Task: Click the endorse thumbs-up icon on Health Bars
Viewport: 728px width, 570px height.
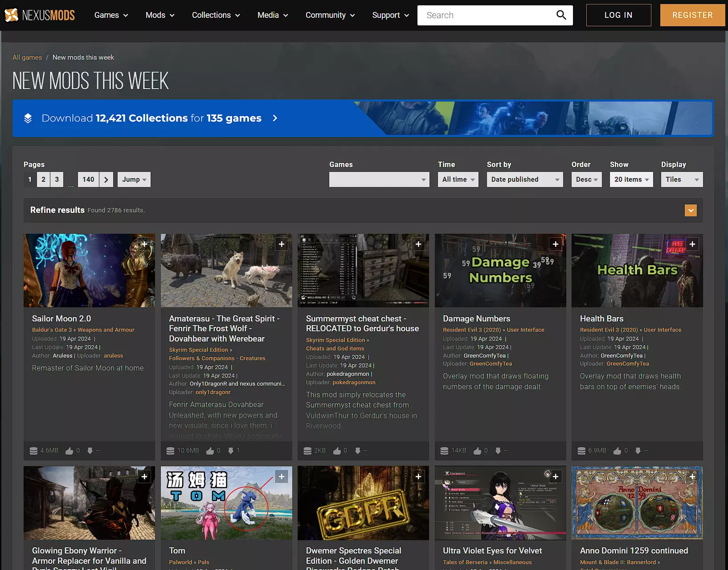Action: (617, 451)
